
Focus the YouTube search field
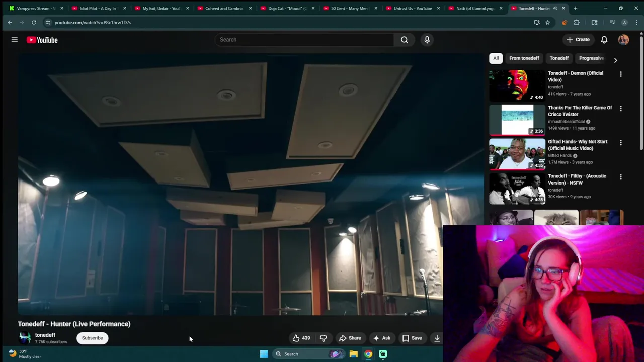click(304, 40)
